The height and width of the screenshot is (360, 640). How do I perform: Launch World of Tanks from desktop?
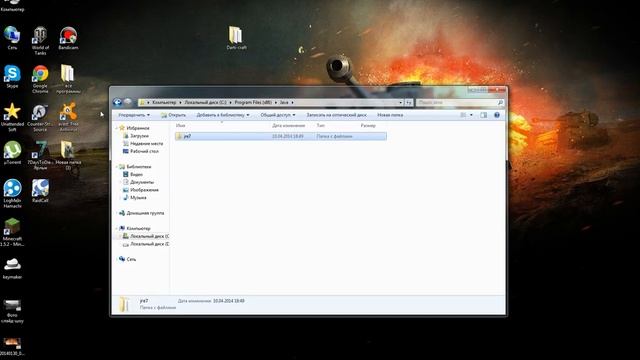click(x=40, y=40)
